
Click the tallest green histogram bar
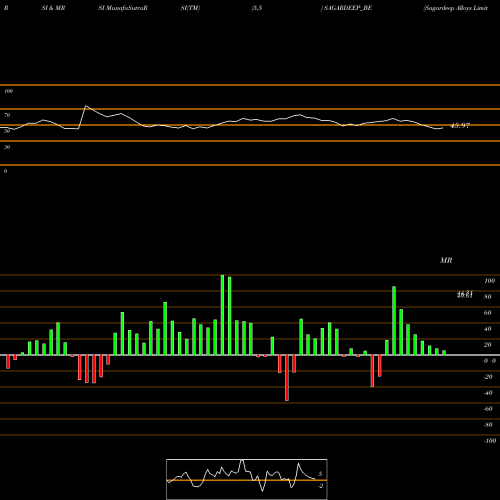click(222, 315)
